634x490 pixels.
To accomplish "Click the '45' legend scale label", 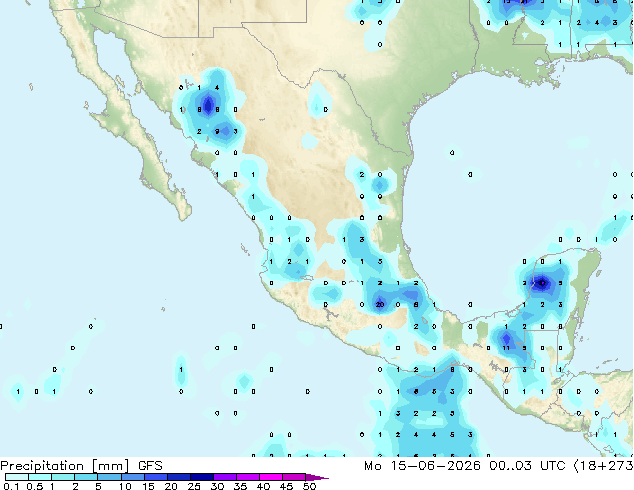I will (286, 486).
